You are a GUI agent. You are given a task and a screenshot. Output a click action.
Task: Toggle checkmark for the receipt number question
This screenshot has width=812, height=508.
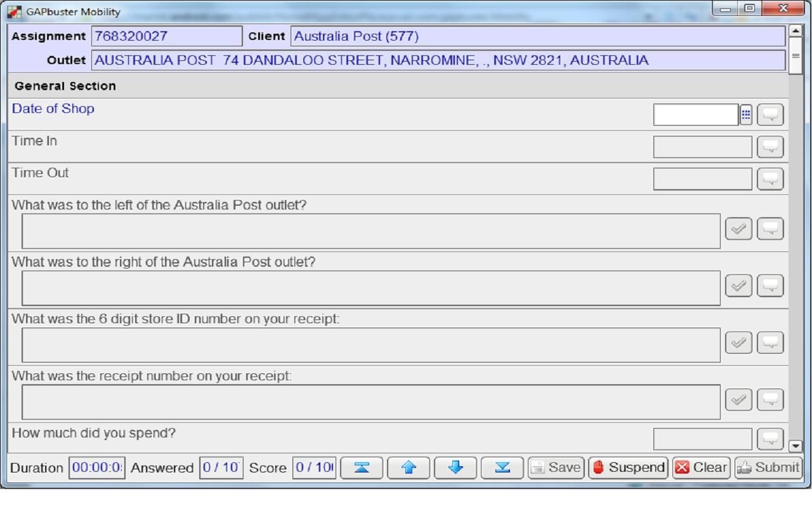pos(738,400)
